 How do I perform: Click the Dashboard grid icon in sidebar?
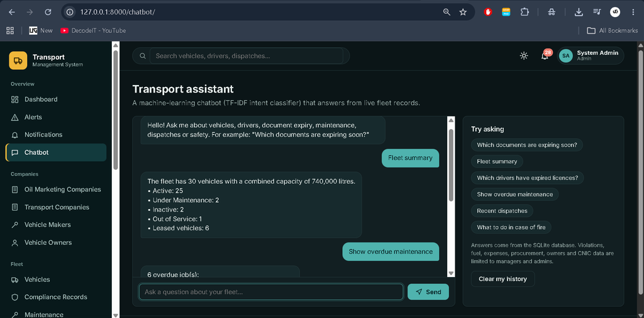pos(15,99)
